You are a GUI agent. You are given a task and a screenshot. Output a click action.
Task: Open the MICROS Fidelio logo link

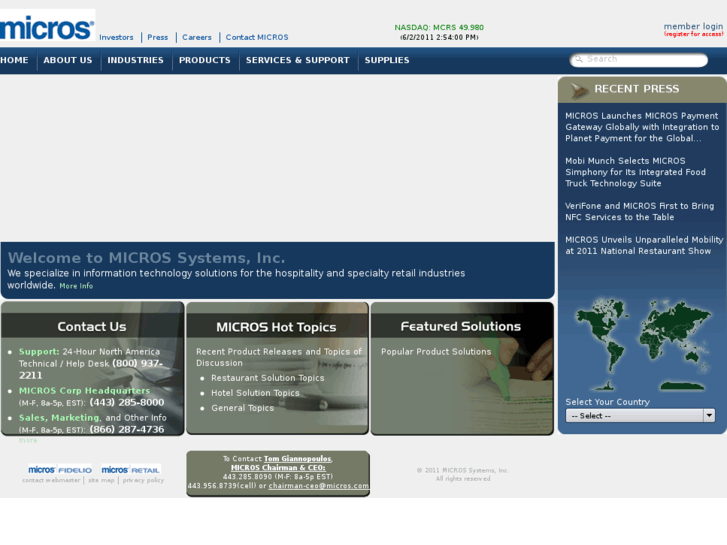tap(60, 470)
